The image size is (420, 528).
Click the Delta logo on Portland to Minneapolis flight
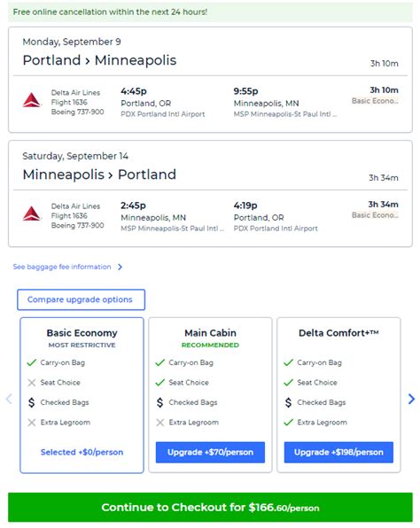32,100
